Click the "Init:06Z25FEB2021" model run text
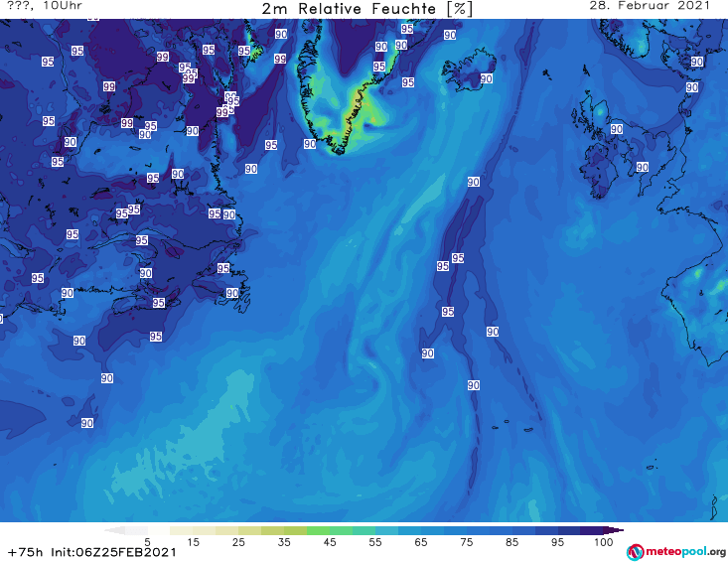The image size is (728, 562). click(x=114, y=552)
